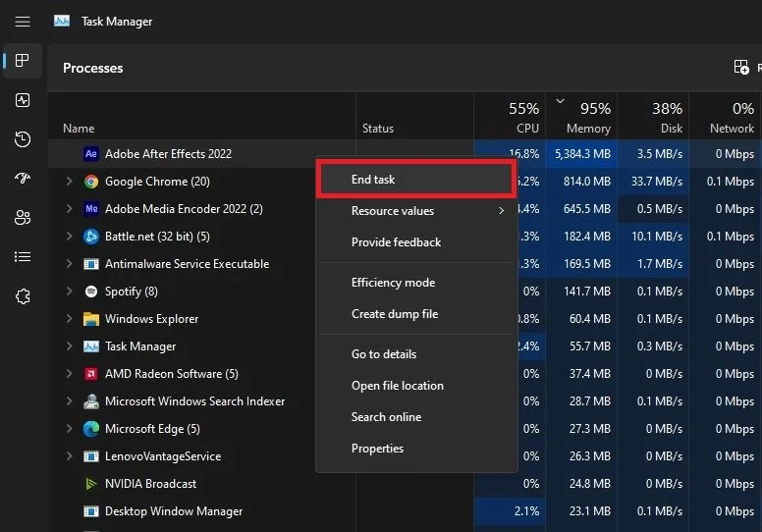Expand the Task Manager process row
This screenshot has width=762, height=532.
69,346
